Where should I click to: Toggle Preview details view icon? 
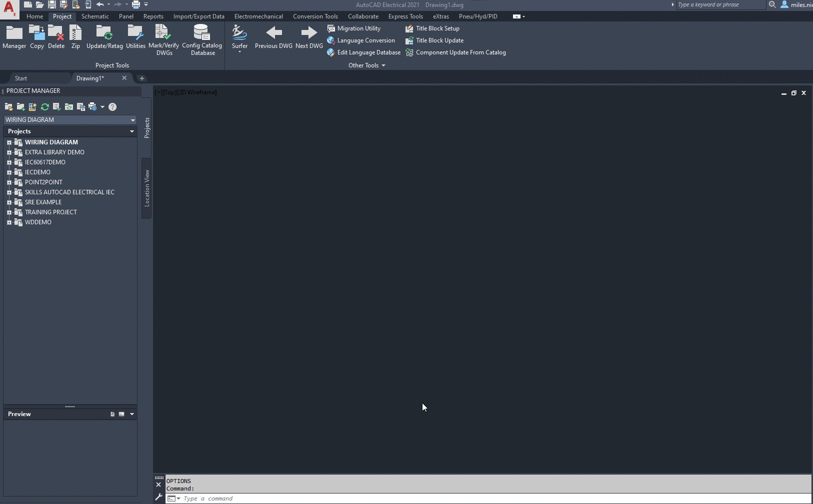112,414
